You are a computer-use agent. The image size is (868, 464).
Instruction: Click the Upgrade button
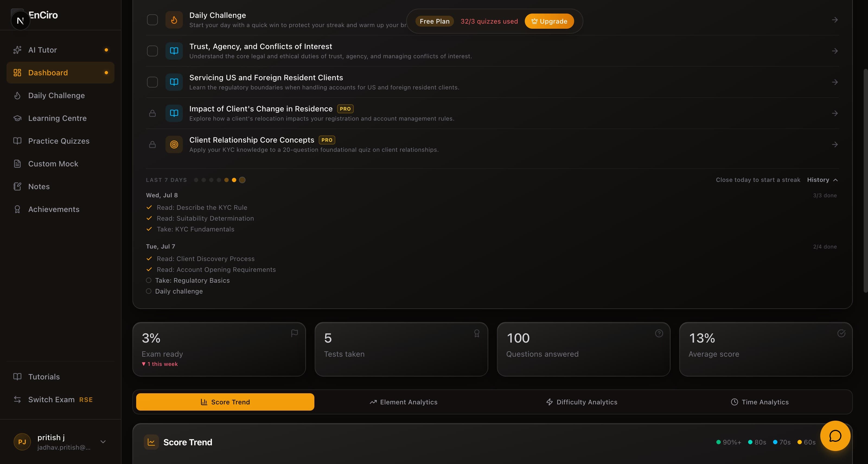[549, 21]
